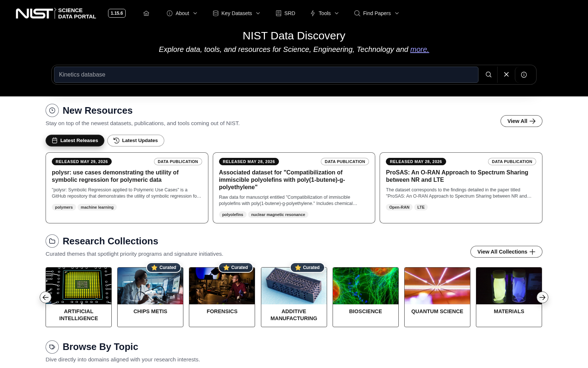Go to next collections with right arrow
Viewport: 588px width, 368px height.
(x=542, y=297)
